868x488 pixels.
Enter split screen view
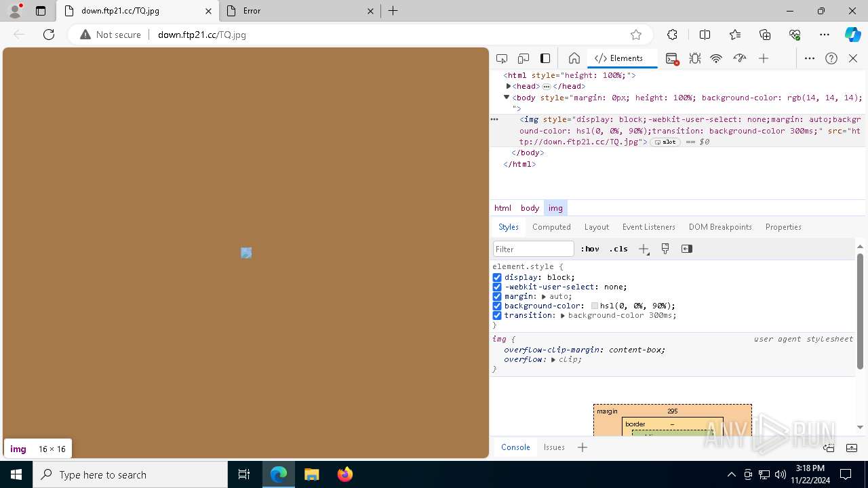point(705,35)
